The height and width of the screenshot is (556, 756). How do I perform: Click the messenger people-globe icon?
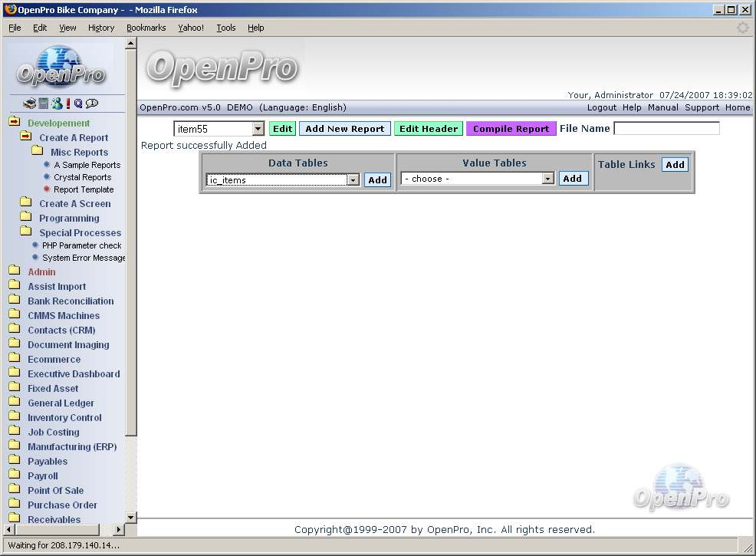(56, 104)
